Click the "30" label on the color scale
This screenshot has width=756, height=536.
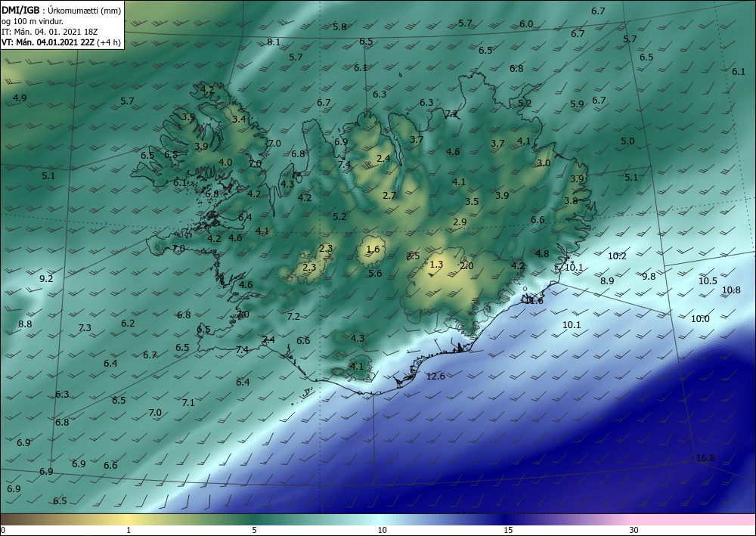click(x=634, y=530)
